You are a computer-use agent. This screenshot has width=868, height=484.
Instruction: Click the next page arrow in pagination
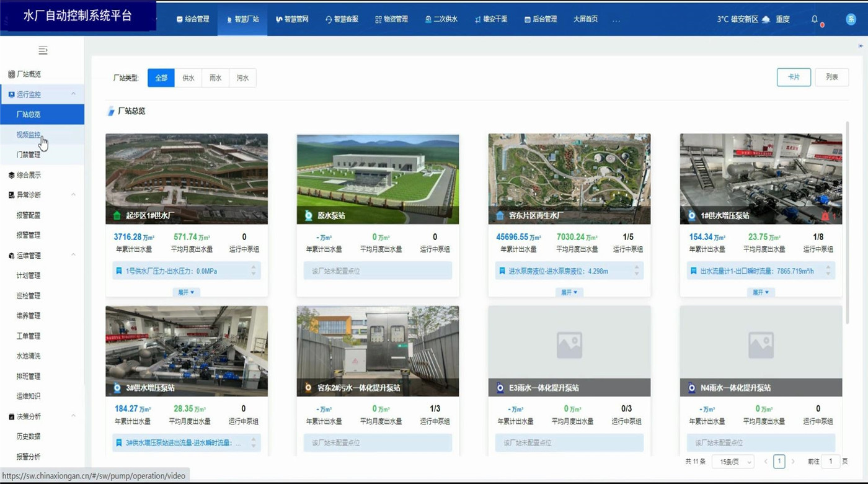pos(793,462)
